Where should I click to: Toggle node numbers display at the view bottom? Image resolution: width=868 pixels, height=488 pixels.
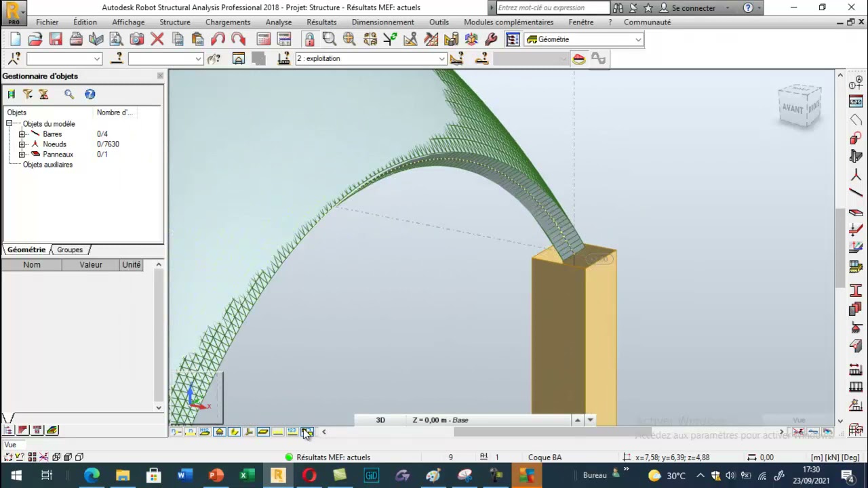176,432
